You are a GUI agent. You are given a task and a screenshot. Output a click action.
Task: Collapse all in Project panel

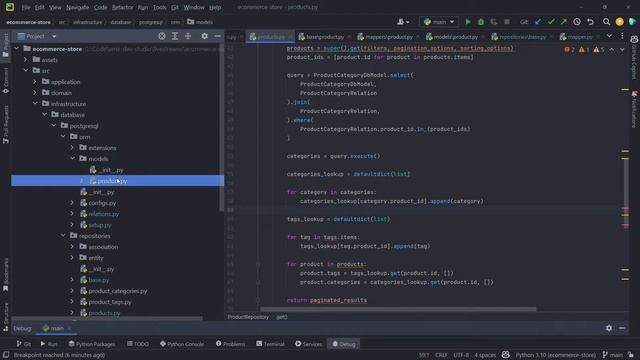click(x=188, y=36)
